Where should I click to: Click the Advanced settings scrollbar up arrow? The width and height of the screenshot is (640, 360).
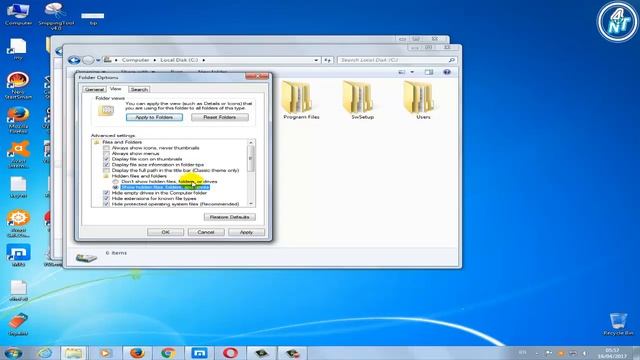251,142
